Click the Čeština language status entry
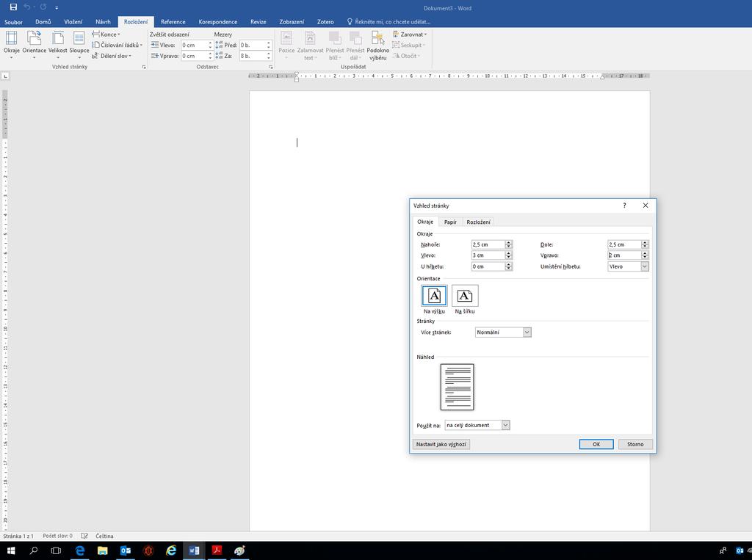 click(x=104, y=536)
